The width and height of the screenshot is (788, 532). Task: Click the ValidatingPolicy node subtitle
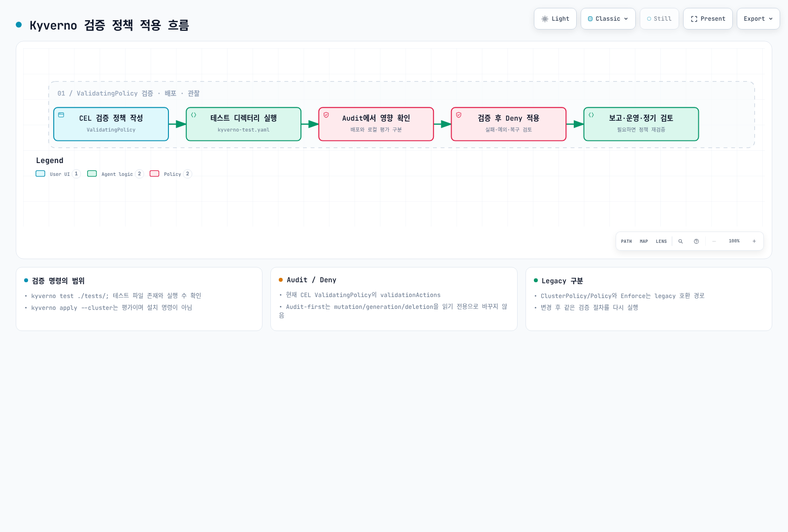click(x=111, y=130)
